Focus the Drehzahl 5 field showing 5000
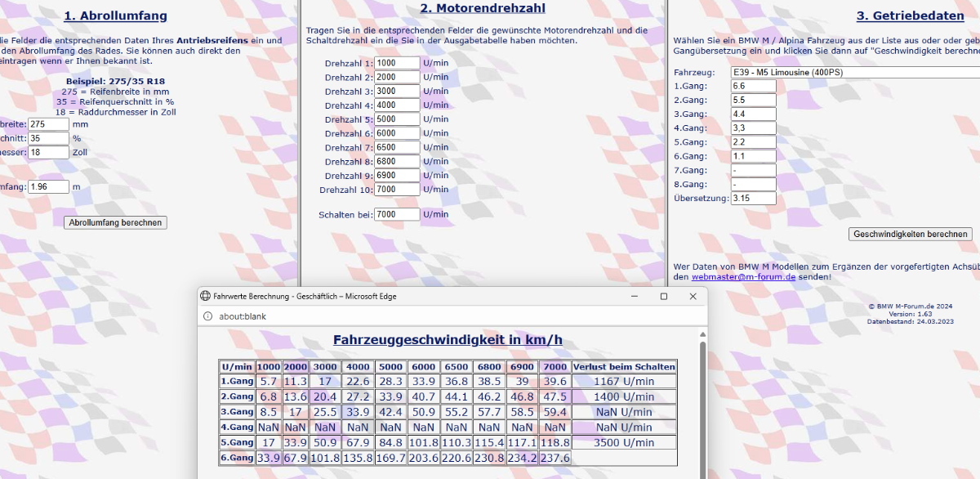The image size is (980, 479). click(397, 119)
